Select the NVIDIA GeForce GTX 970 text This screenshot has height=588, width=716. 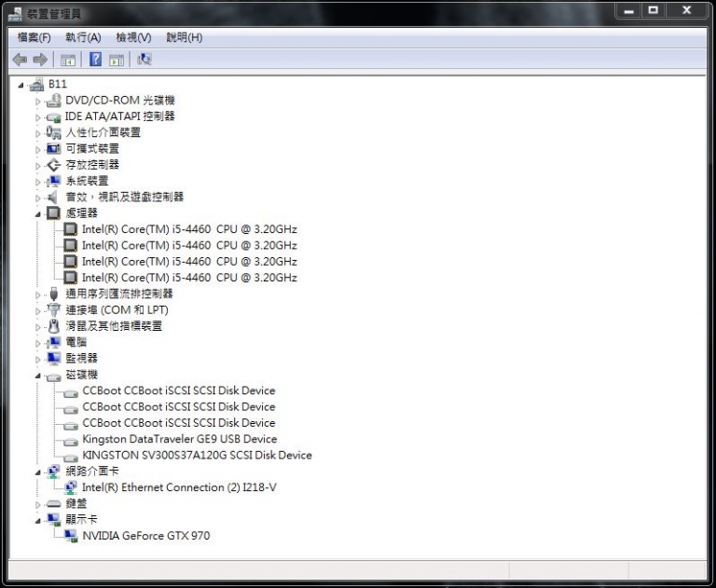click(x=146, y=536)
